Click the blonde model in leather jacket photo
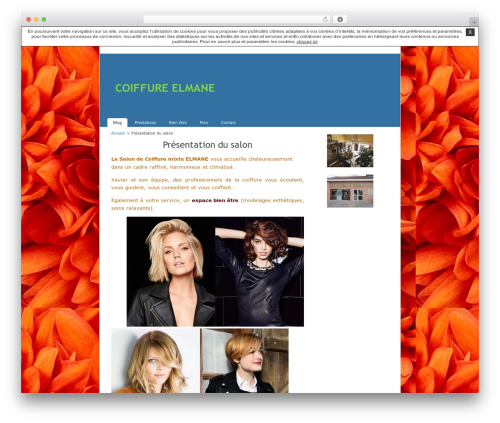500x423 pixels. pos(171,272)
